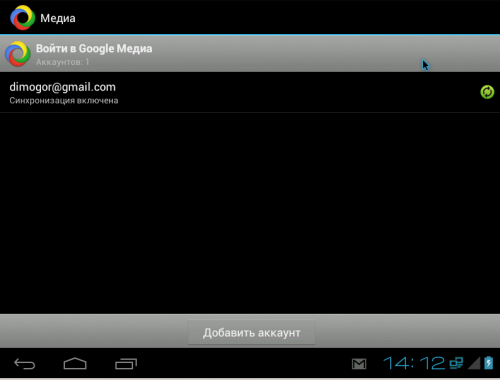Select the dimogor@gmail.com account
The image size is (500, 380).
[250, 92]
